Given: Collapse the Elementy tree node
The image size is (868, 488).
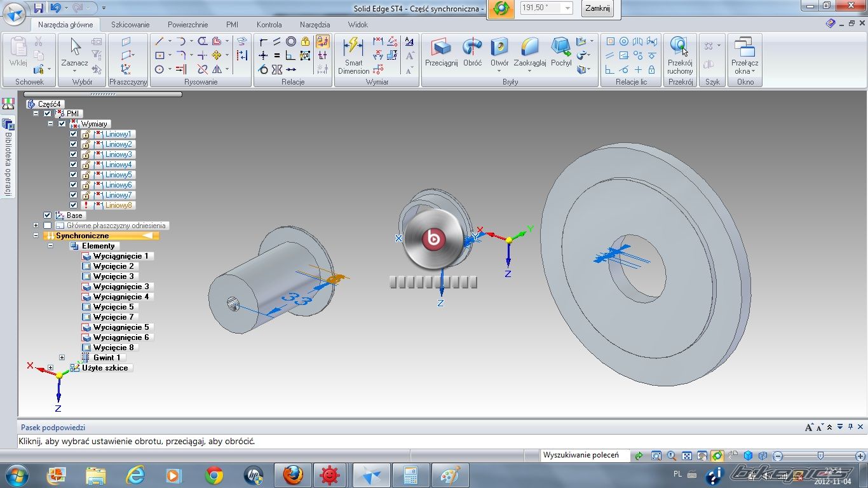Looking at the screenshot, I should [x=50, y=246].
